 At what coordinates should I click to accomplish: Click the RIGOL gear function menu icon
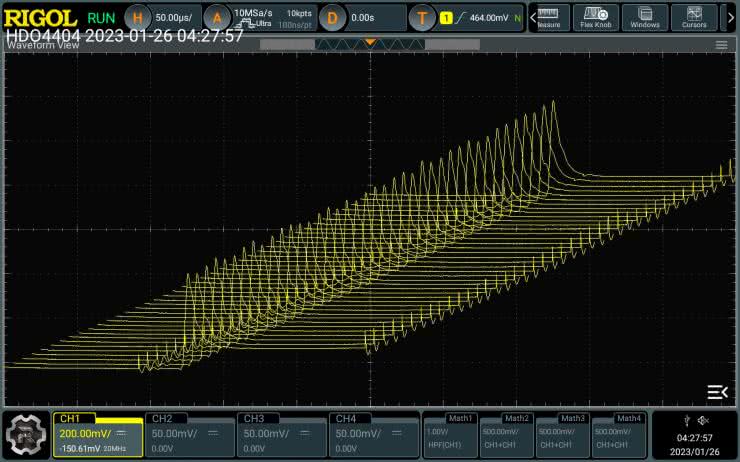coord(25,435)
